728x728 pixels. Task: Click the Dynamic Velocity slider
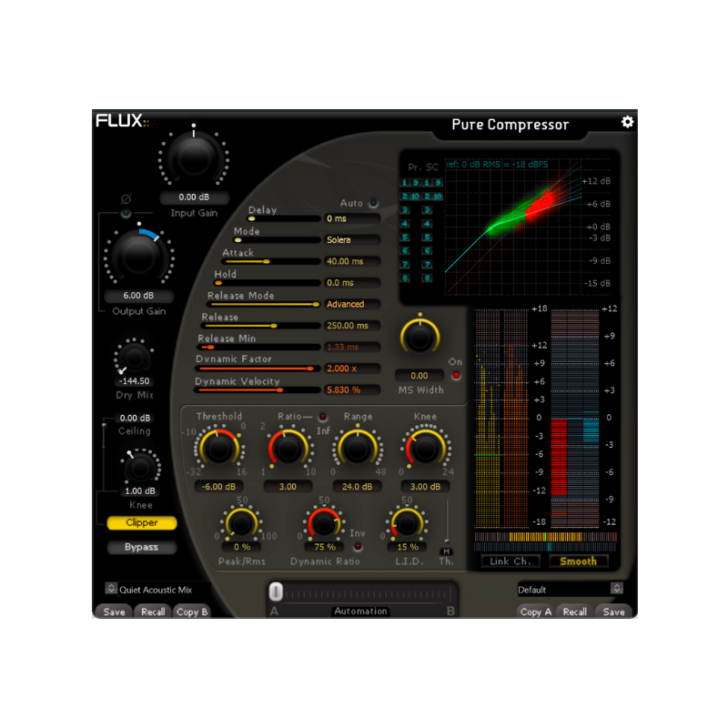coord(258,390)
